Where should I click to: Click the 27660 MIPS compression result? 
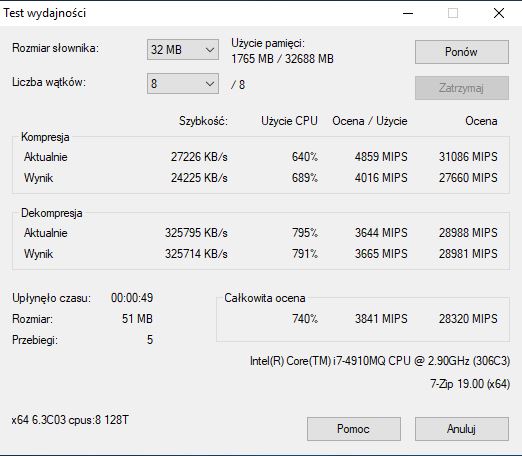pos(468,178)
